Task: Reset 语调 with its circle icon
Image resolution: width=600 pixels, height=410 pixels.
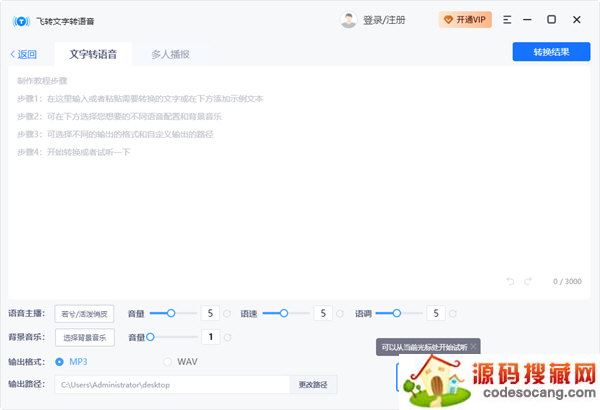Action: coord(453,314)
